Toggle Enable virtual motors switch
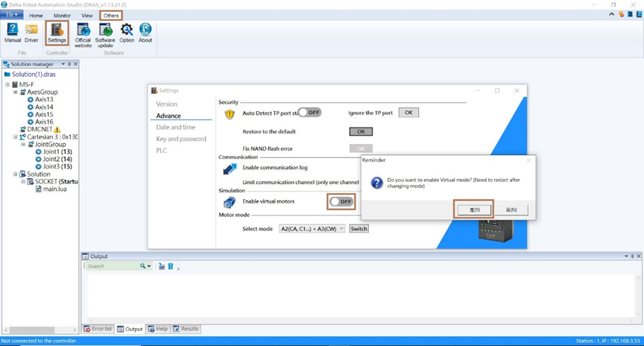This screenshot has width=644, height=346. pos(341,202)
